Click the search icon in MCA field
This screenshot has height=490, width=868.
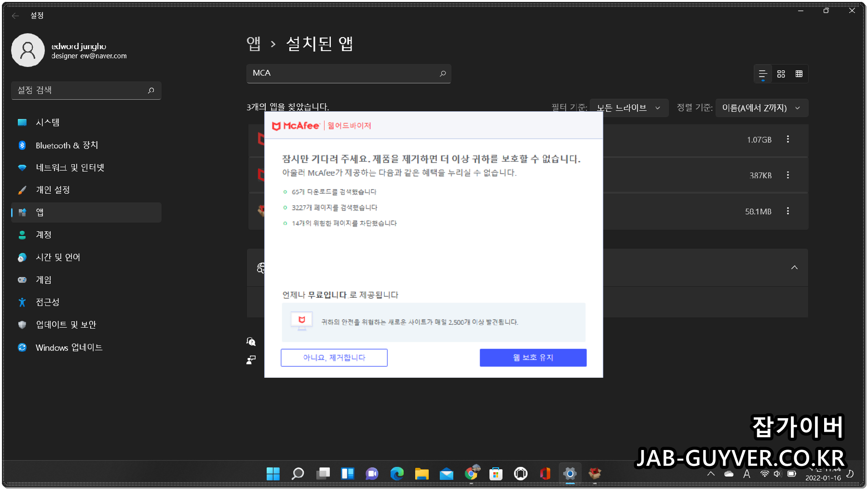pos(443,73)
